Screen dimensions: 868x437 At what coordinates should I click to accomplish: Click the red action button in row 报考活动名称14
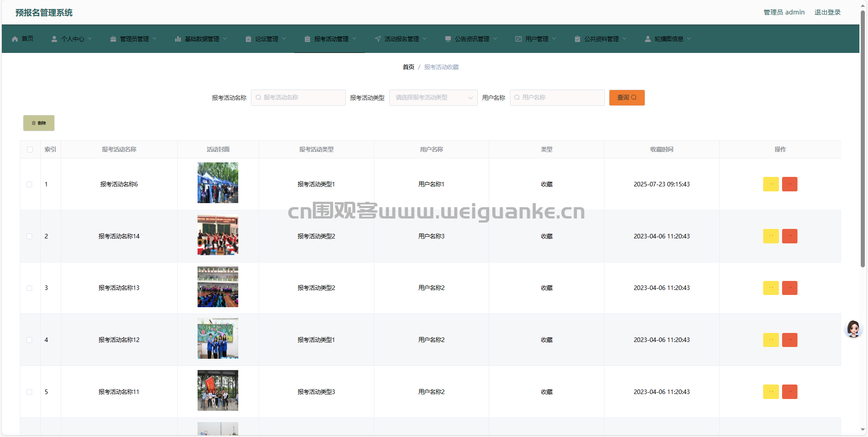(x=790, y=236)
